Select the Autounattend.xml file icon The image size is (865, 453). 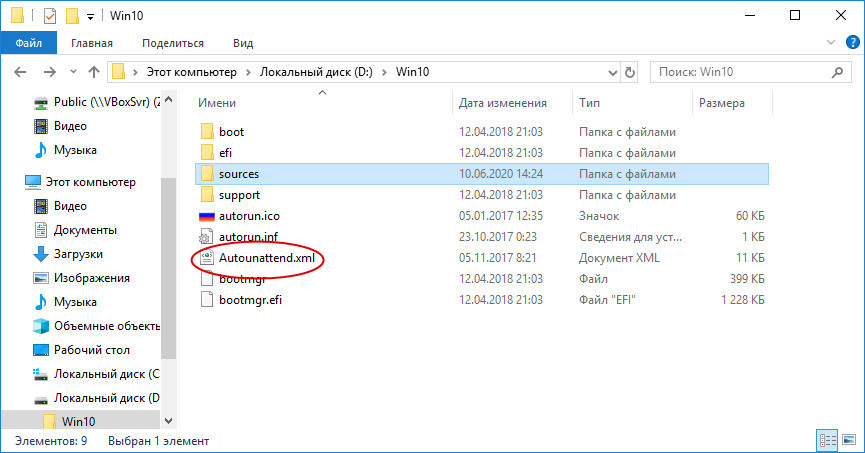[x=206, y=258]
